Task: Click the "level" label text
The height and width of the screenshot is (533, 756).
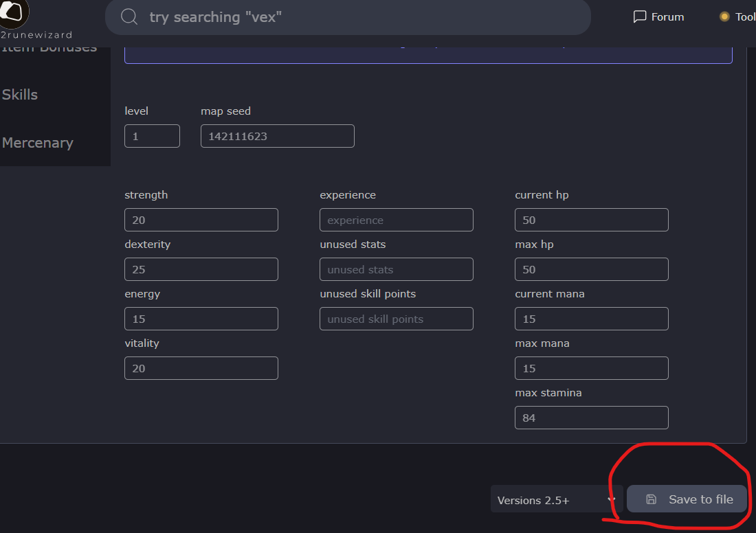Action: [137, 111]
